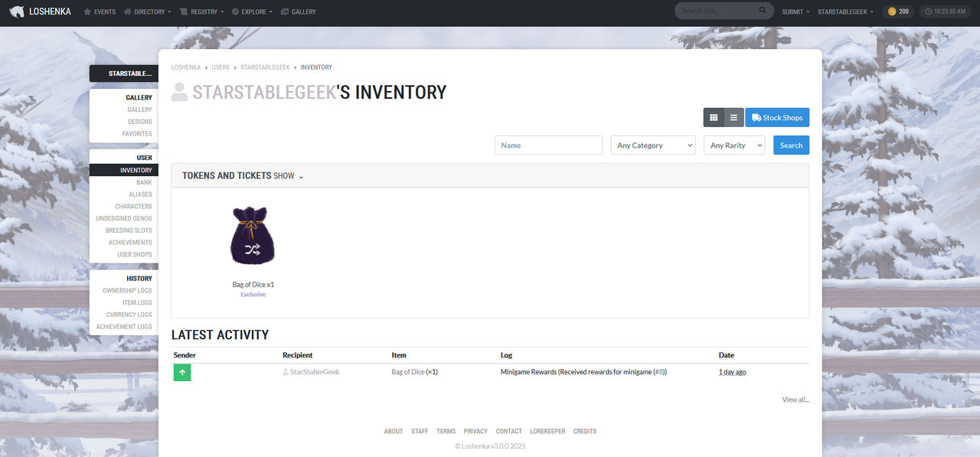Open the minigame #8 log link

658,372
